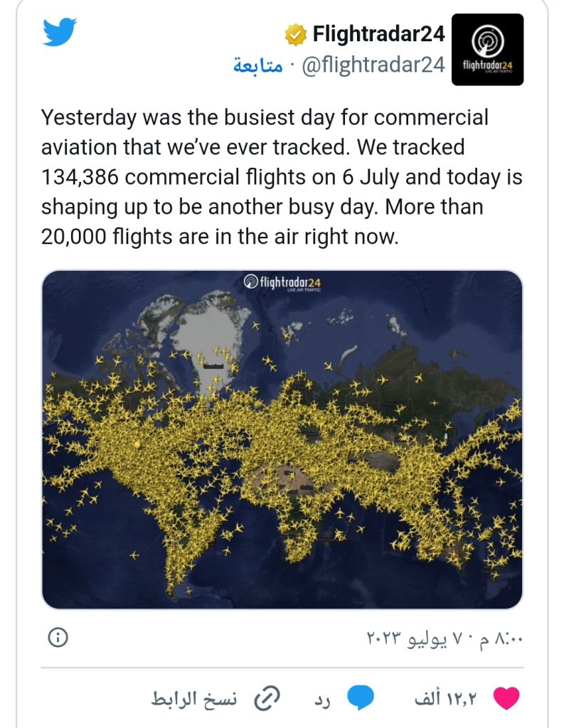Like the tweet with the pink heart
This screenshot has height=728, width=564.
click(506, 698)
